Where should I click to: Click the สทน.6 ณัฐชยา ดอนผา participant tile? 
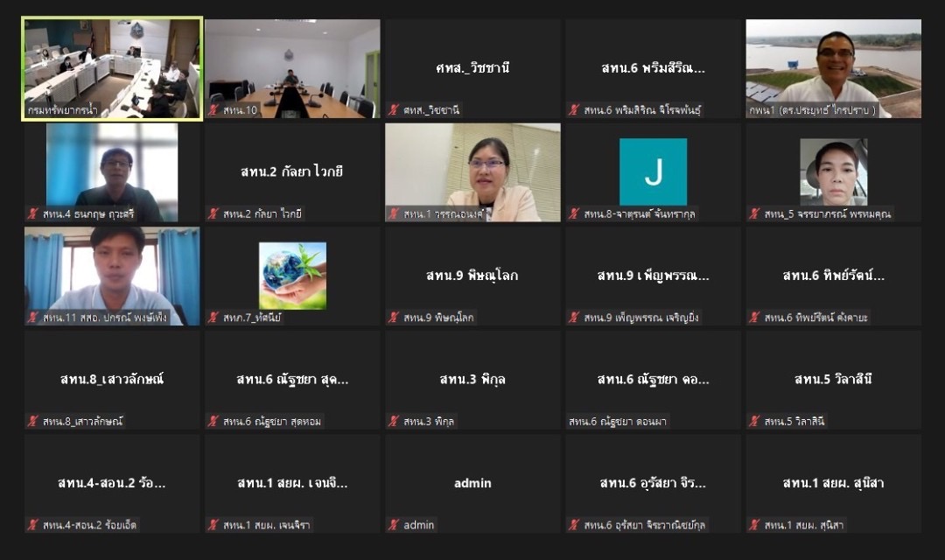pos(654,380)
